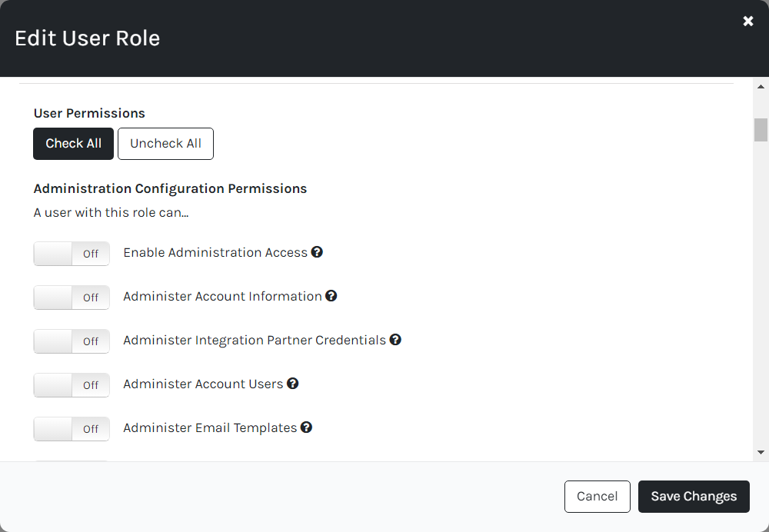The height and width of the screenshot is (532, 769).
Task: Click help icon for Integration Partner Credentials
Action: 395,339
